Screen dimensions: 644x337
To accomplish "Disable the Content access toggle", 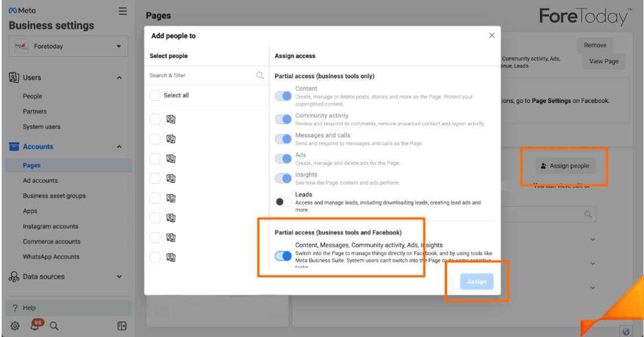I will [283, 96].
